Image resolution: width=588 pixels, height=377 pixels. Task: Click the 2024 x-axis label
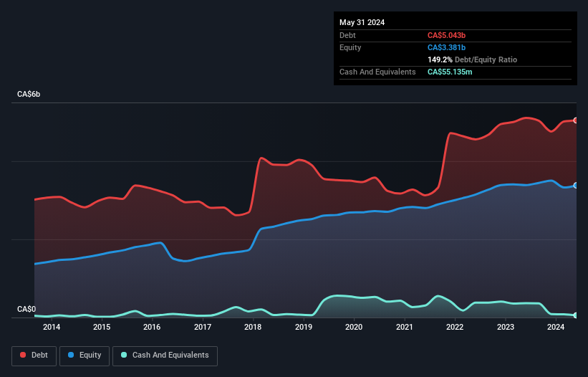tap(556, 327)
